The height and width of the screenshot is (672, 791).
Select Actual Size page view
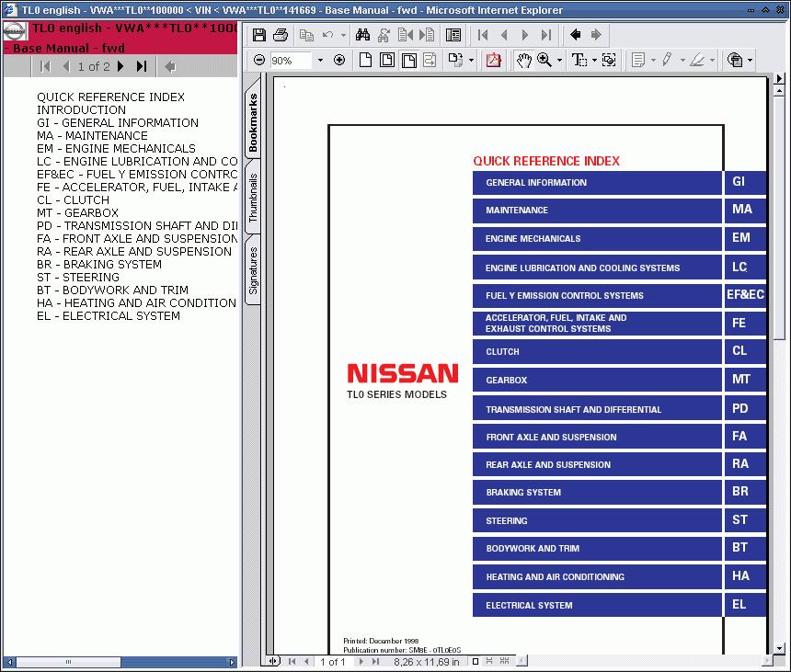coord(365,61)
